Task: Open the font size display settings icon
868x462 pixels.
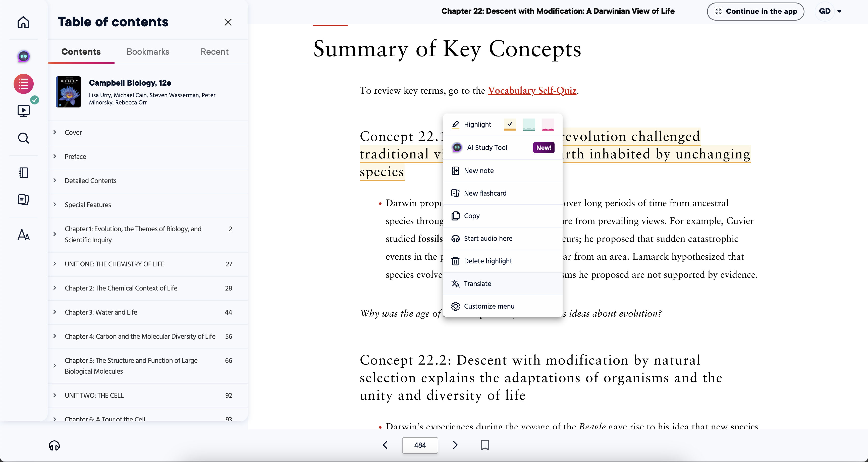Action: click(23, 235)
